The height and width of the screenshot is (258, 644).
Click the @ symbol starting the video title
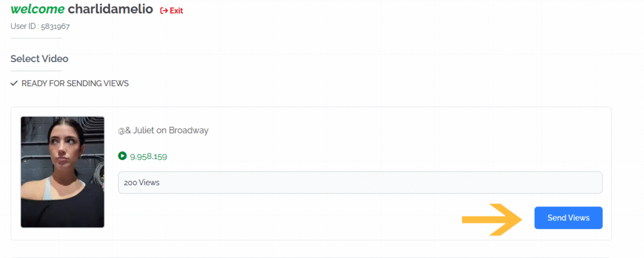tap(121, 131)
